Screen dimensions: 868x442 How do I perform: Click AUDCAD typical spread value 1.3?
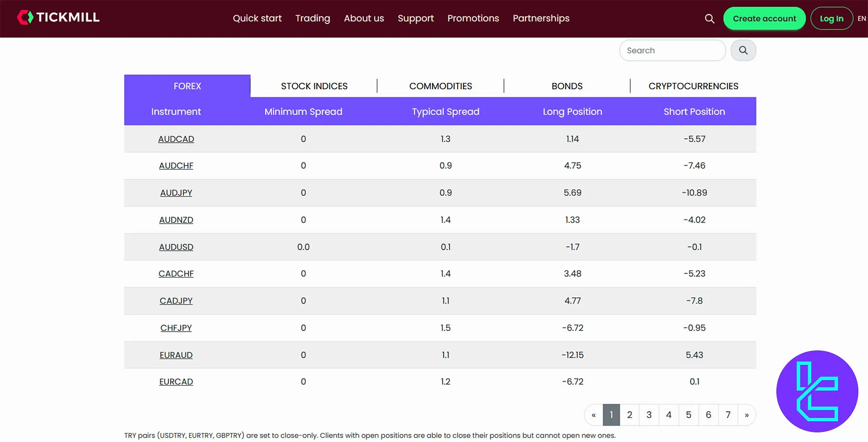(446, 139)
